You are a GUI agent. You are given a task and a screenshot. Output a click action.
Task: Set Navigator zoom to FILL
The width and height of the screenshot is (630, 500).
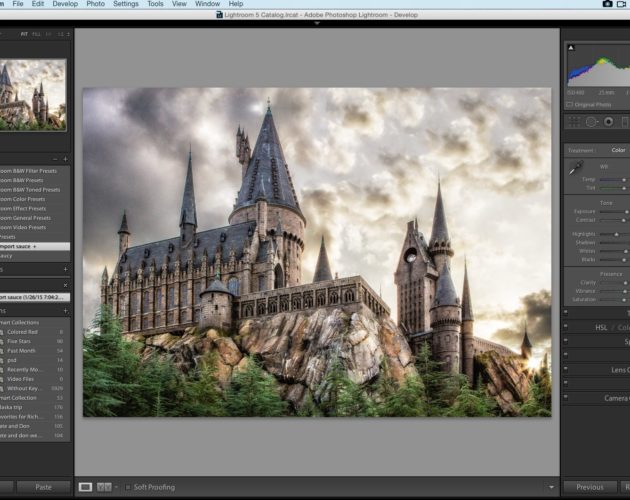[x=36, y=34]
